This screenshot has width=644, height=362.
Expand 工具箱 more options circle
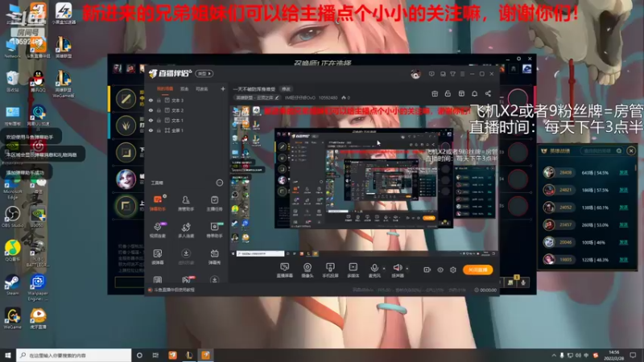(220, 183)
